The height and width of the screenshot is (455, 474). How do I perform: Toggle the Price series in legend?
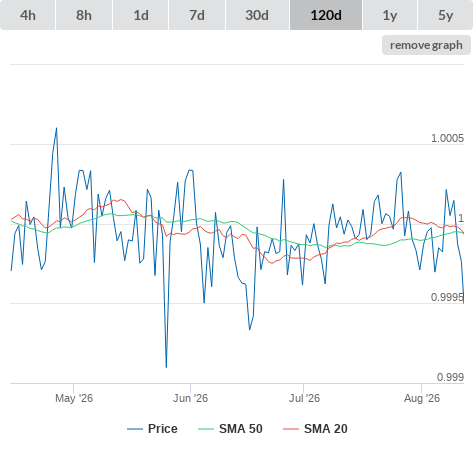[x=152, y=429]
